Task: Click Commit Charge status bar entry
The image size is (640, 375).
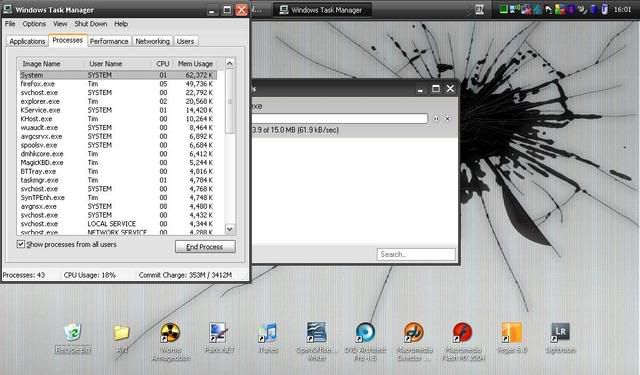Action: (185, 275)
